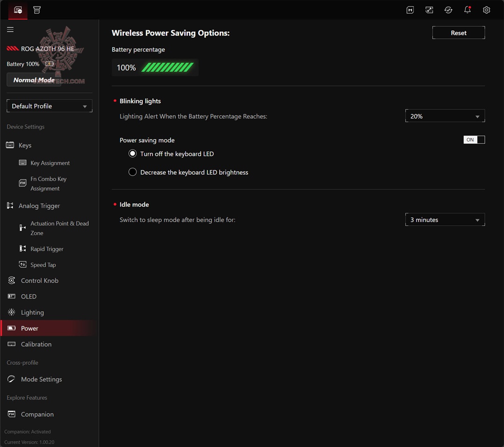Click the Companion FN icon

coord(12,414)
